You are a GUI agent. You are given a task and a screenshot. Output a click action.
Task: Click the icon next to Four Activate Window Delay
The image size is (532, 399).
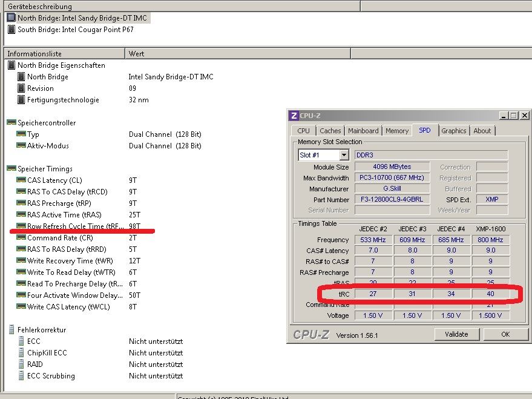click(x=21, y=295)
